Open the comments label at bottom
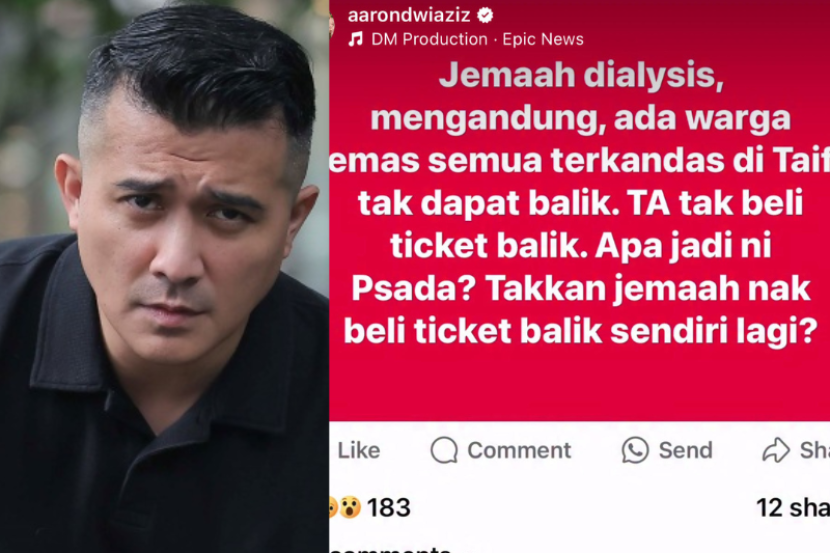830x553 pixels. (x=391, y=549)
